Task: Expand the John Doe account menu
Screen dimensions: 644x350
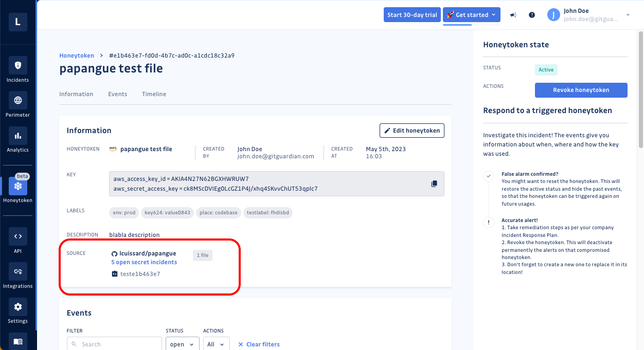Action: click(x=589, y=14)
